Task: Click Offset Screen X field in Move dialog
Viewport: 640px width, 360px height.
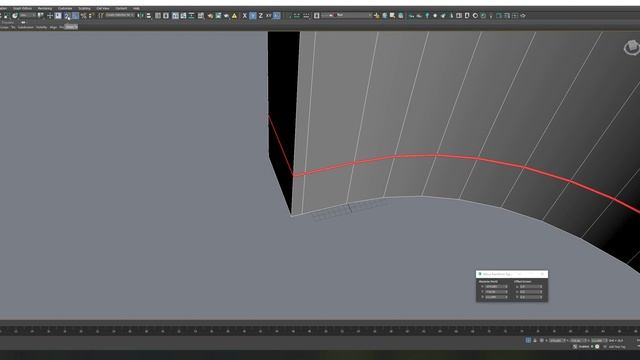Action: click(x=530, y=287)
